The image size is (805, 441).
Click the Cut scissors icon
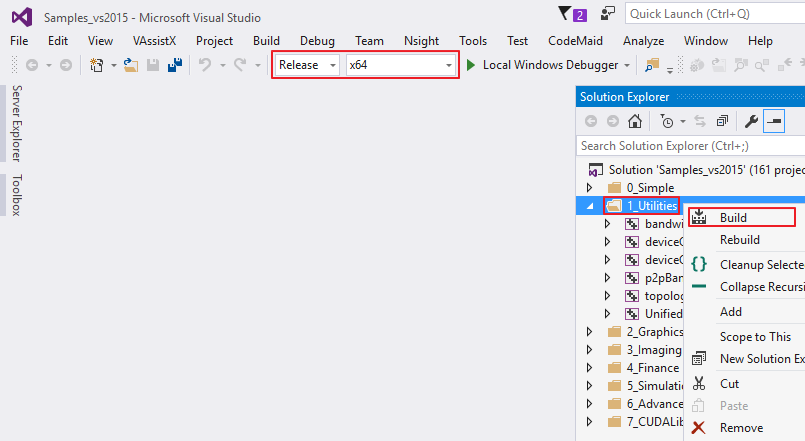click(699, 384)
